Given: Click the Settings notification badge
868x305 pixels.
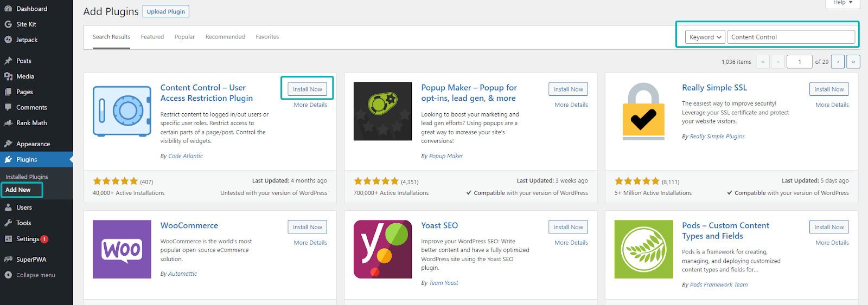Looking at the screenshot, I should point(44,239).
